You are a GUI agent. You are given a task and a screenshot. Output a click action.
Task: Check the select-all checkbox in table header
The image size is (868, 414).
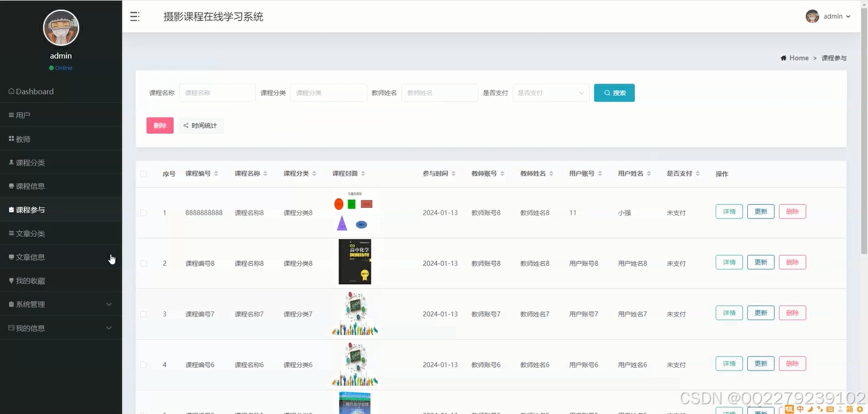[144, 173]
